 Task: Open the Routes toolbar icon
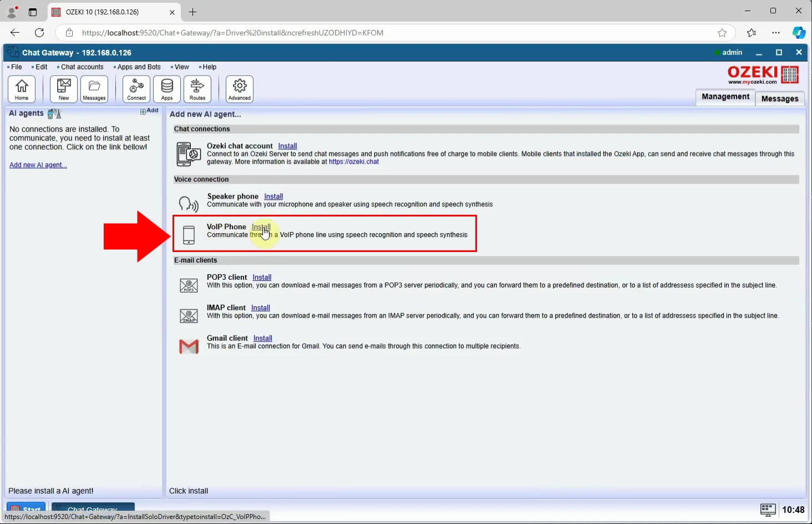(x=197, y=89)
